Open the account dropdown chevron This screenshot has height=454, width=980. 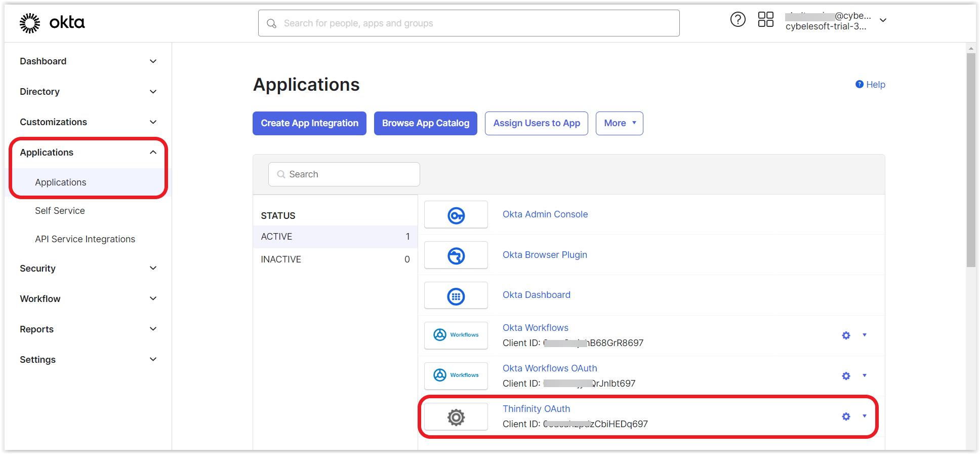pos(883,20)
